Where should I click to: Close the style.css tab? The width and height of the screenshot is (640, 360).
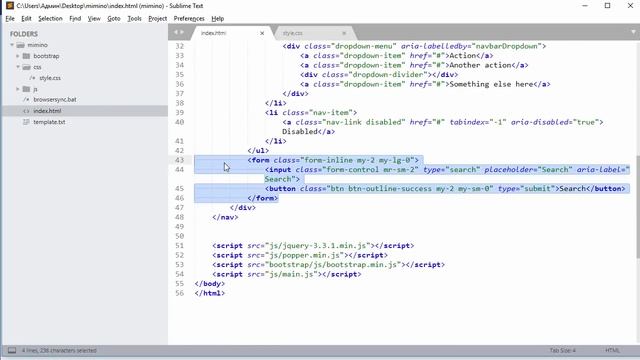[x=344, y=33]
